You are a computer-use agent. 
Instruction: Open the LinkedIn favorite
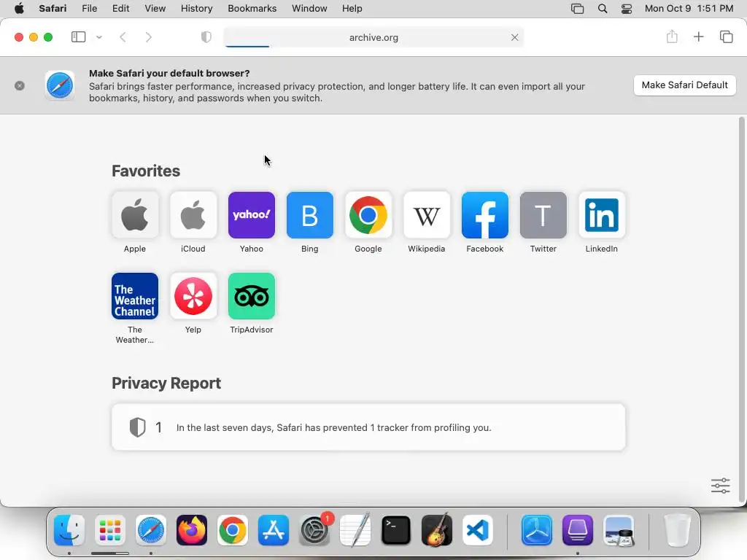(602, 215)
